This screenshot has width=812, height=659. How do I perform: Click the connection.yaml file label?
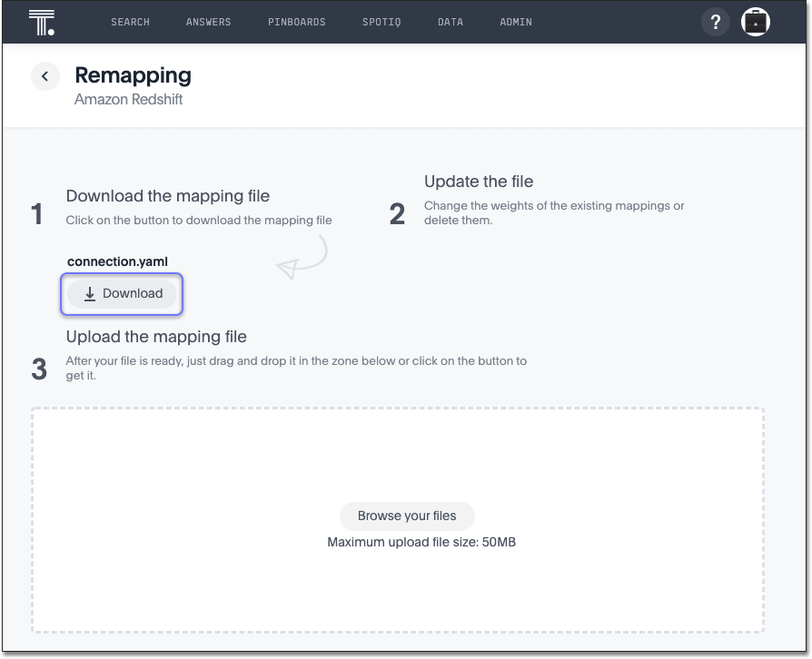(x=117, y=261)
